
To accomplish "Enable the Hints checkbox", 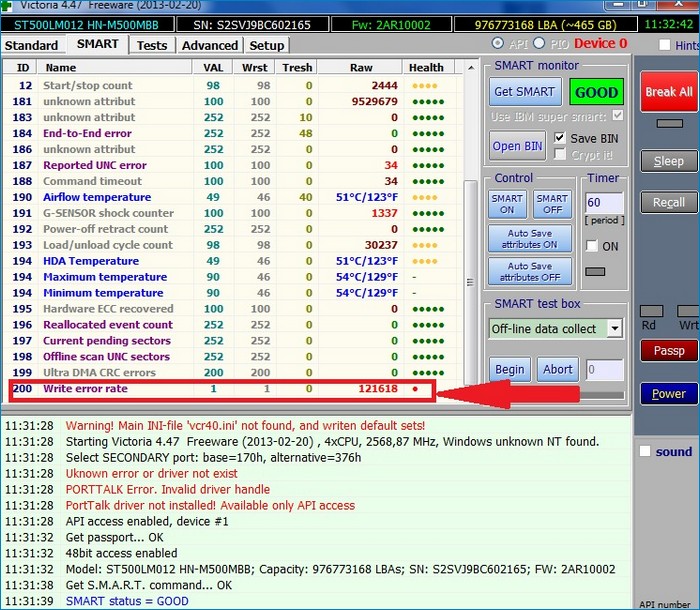I will (x=666, y=45).
